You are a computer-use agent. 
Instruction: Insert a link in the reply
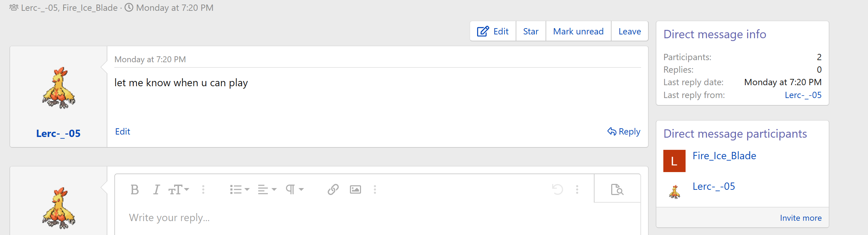333,189
